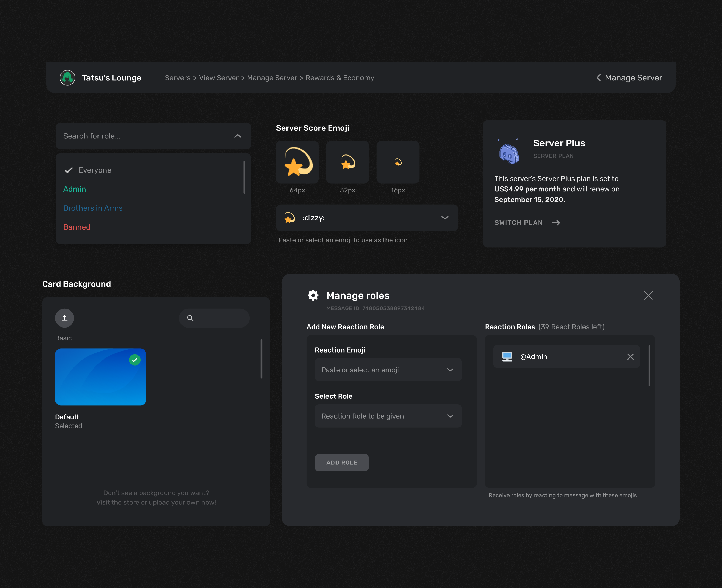Click the gear icon beside Manage roles
722x588 pixels.
(313, 295)
